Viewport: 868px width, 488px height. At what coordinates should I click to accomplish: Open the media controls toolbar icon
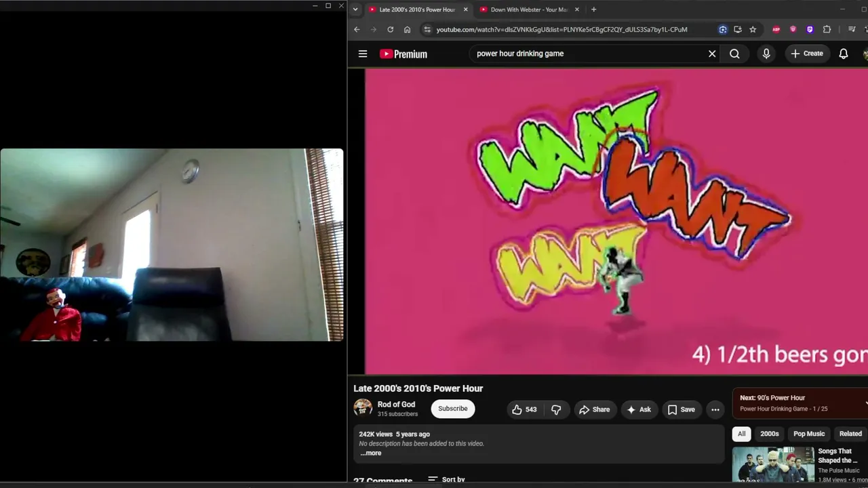(x=852, y=29)
